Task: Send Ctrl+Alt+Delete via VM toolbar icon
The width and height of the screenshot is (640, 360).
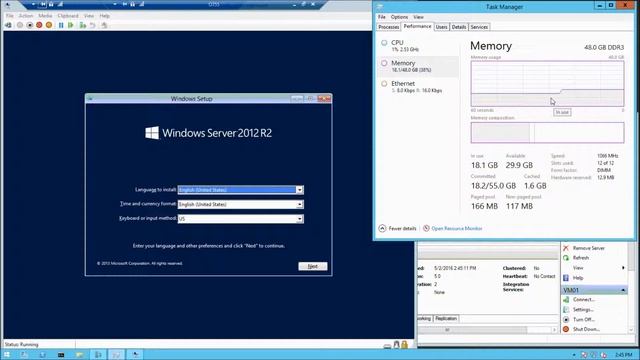Action: pos(8,25)
